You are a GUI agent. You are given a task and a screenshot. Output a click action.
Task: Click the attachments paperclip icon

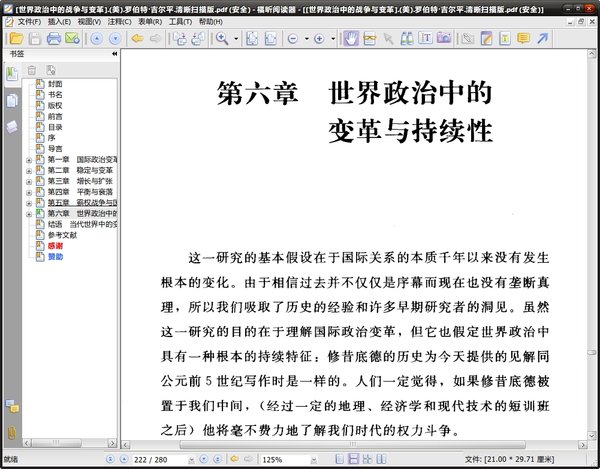pyautogui.click(x=12, y=433)
